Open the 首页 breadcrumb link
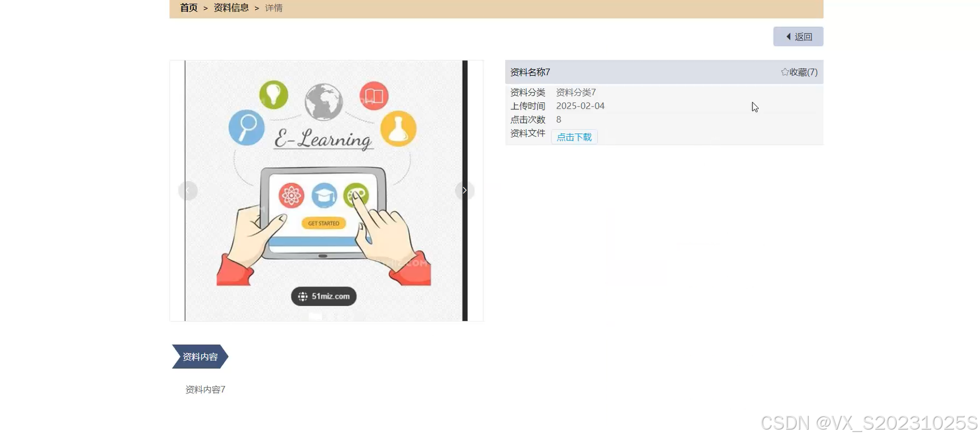This screenshot has width=980, height=440. 189,8
